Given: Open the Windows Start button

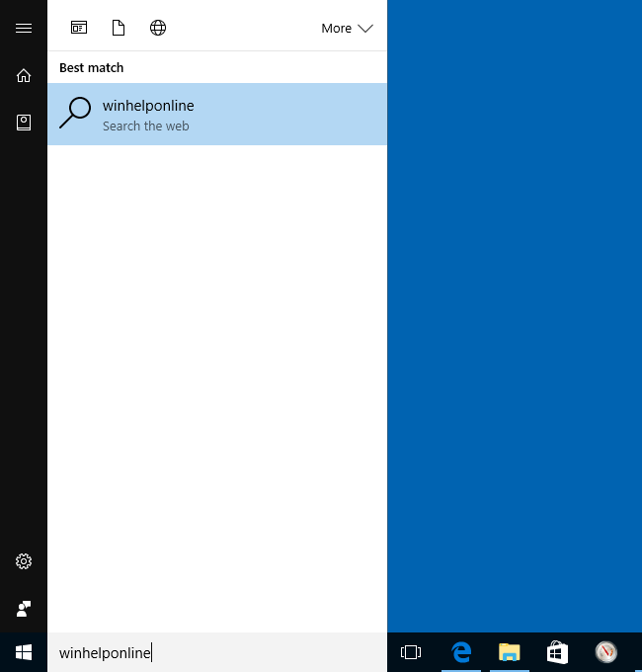Looking at the screenshot, I should [24, 652].
